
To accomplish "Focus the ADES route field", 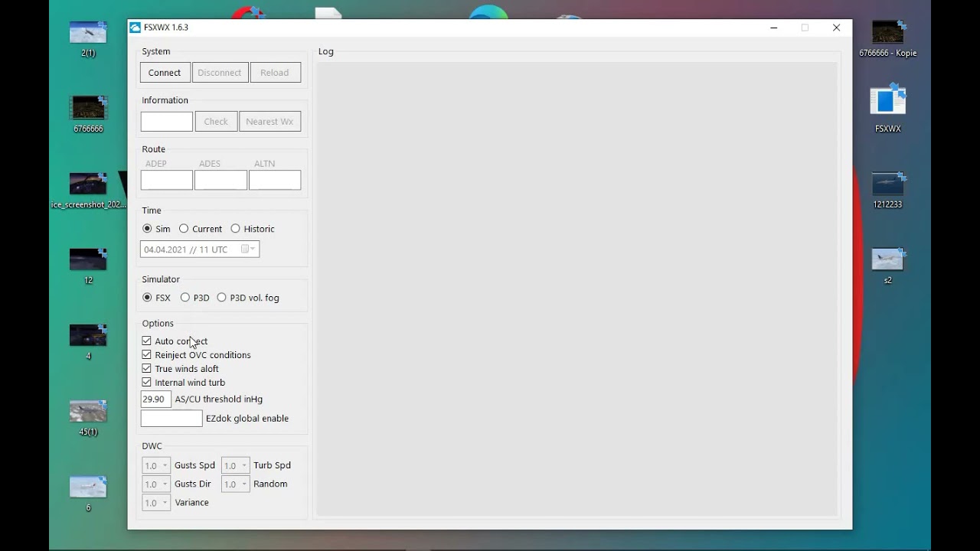I will [x=220, y=180].
